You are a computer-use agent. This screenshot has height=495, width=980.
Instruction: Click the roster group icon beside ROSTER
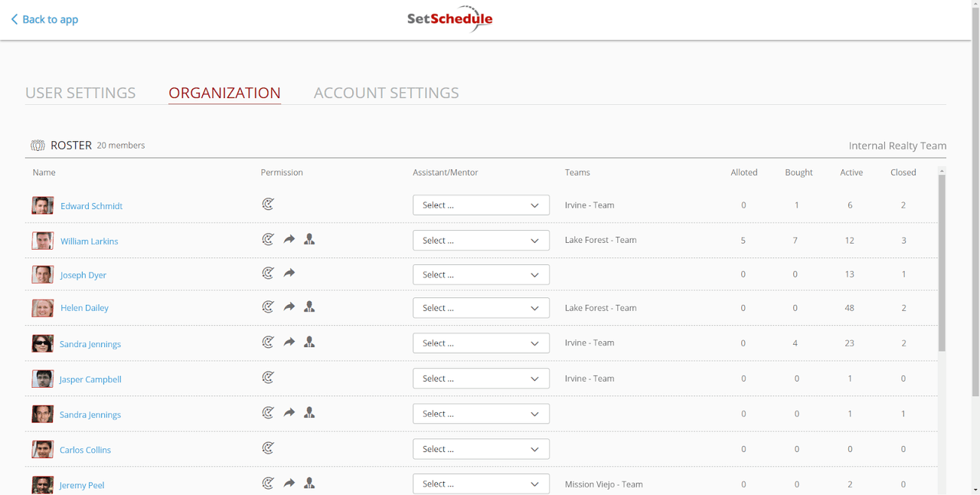tap(38, 145)
